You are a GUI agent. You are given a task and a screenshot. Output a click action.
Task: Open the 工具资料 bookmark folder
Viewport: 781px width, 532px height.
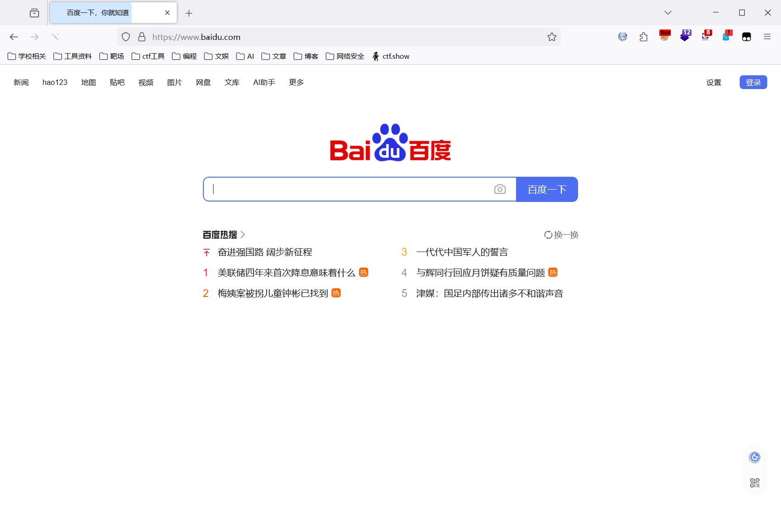click(73, 56)
